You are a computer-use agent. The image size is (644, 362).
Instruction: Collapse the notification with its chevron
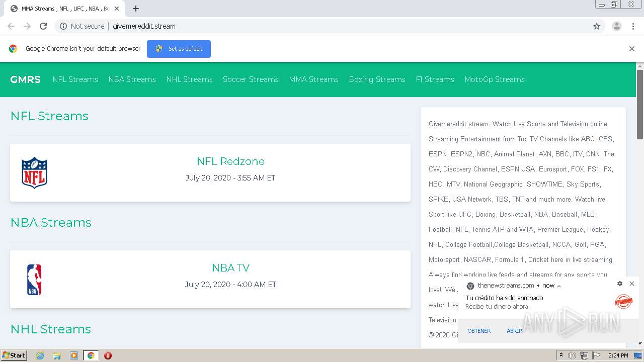[x=559, y=286]
